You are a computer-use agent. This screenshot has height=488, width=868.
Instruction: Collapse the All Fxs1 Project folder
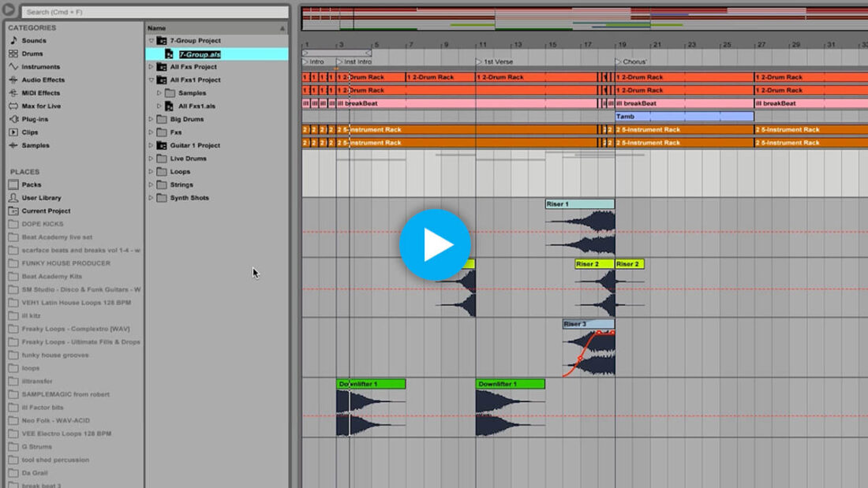click(x=152, y=80)
